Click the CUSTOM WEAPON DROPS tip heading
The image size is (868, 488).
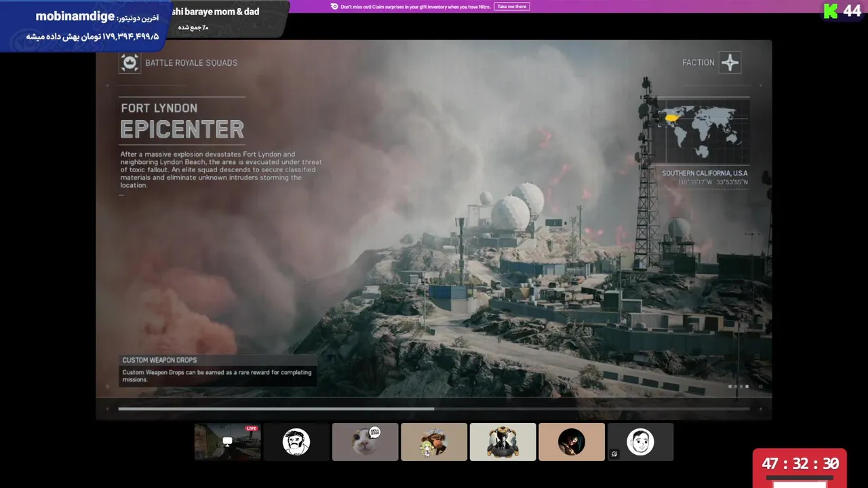point(159,360)
